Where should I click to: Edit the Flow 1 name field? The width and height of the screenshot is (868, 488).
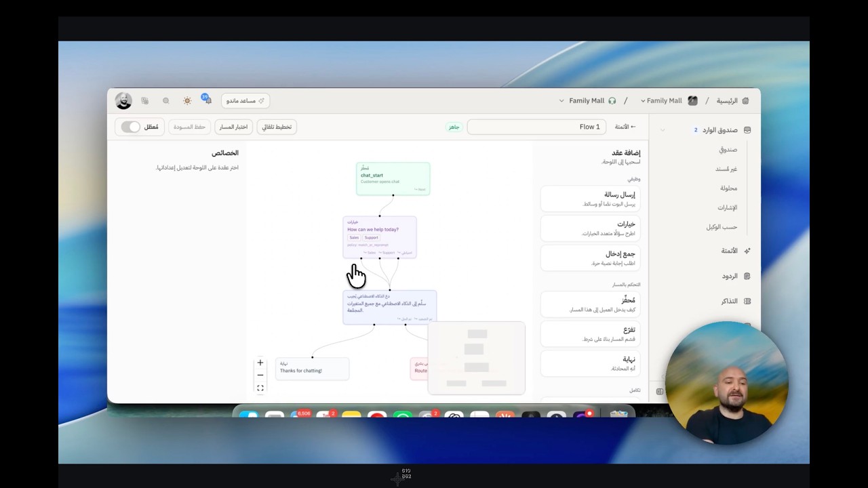[x=536, y=127]
